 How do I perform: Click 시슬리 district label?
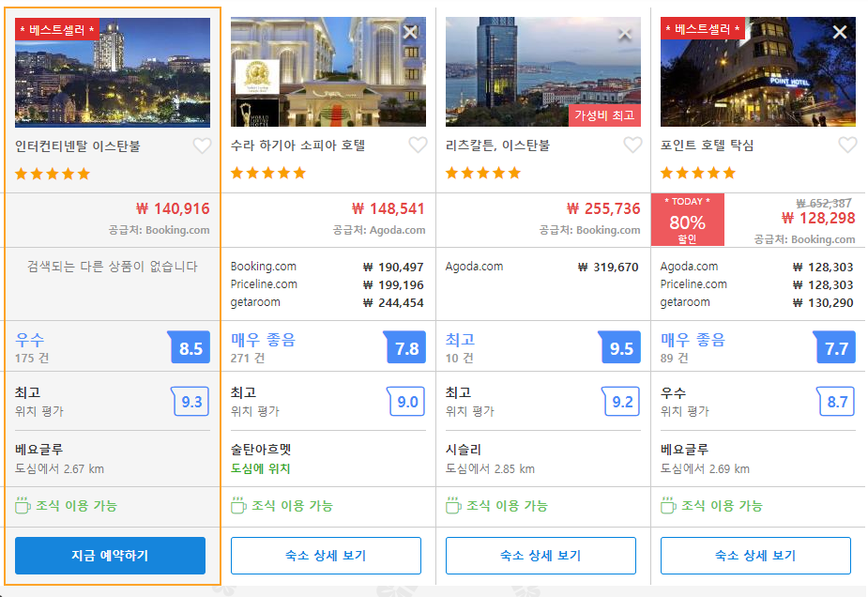pos(464,449)
